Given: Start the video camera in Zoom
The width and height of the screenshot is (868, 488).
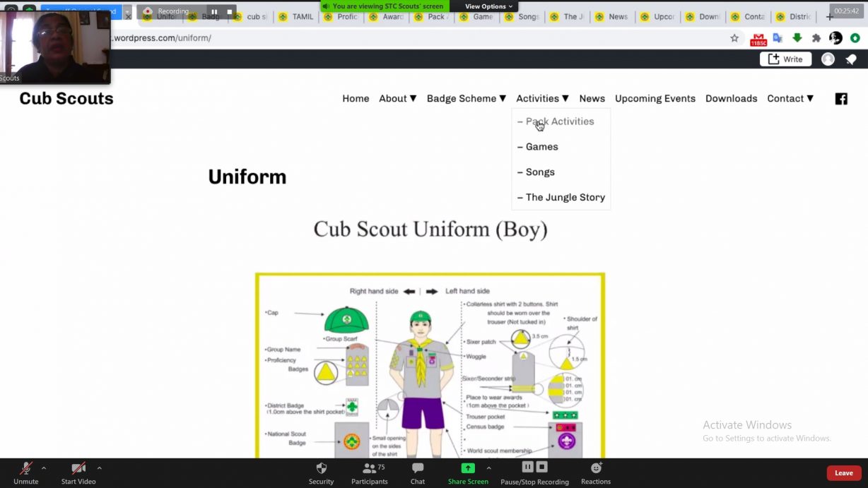Looking at the screenshot, I should 78,472.
